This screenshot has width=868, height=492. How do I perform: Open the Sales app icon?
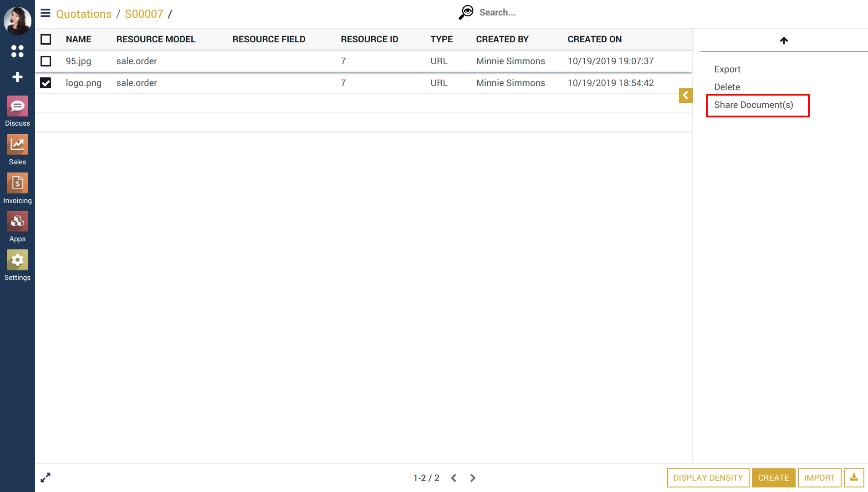click(17, 145)
